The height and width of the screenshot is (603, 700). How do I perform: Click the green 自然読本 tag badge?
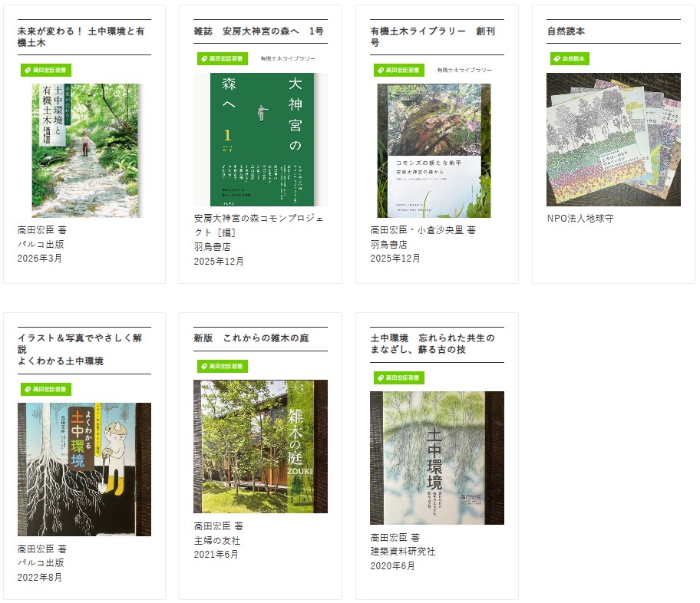tap(570, 58)
